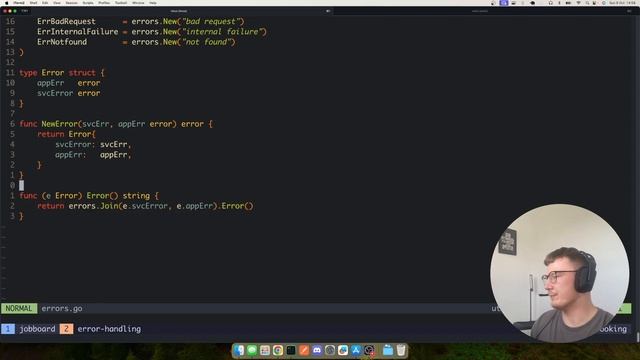Click ErrNotfound variable name
The image size is (640, 360).
[62, 42]
